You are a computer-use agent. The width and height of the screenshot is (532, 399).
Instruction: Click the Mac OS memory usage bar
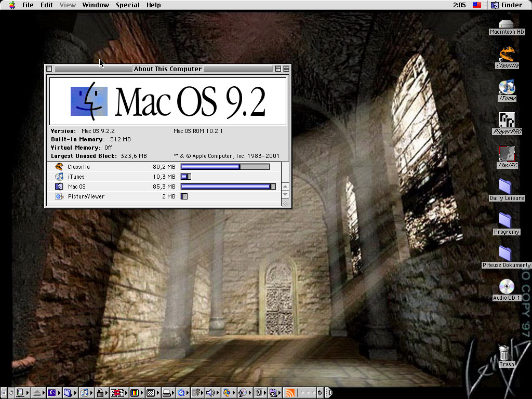[x=229, y=187]
